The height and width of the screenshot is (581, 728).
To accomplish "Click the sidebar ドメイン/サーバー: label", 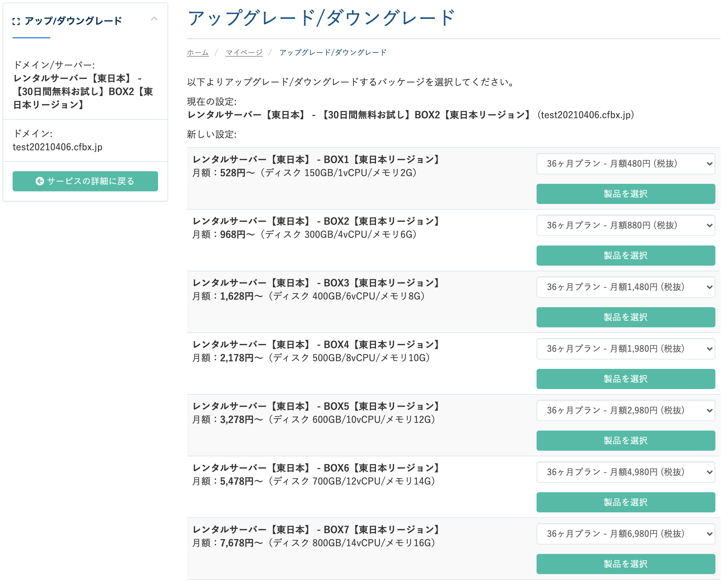I will (54, 65).
